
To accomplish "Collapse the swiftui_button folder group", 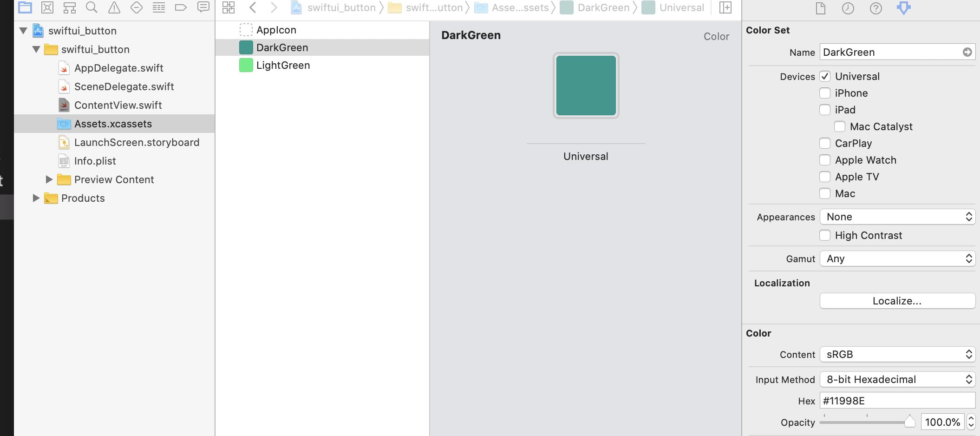I will point(36,49).
